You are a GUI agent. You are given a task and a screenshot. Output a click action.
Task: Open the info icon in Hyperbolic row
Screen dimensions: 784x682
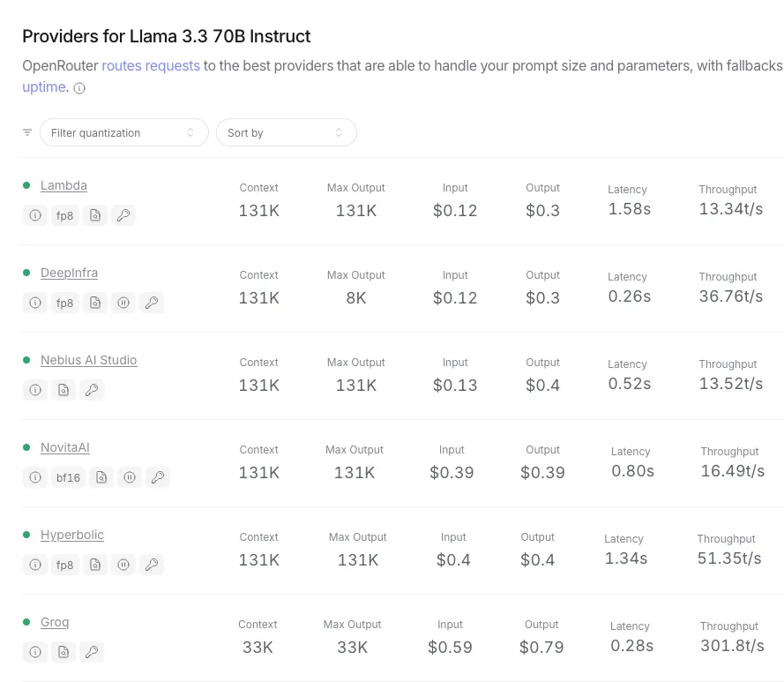point(35,565)
